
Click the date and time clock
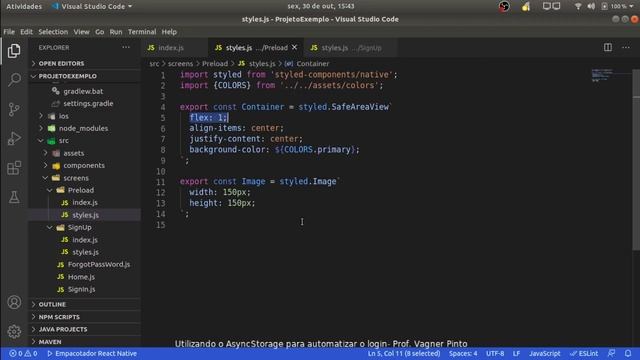[x=320, y=6]
